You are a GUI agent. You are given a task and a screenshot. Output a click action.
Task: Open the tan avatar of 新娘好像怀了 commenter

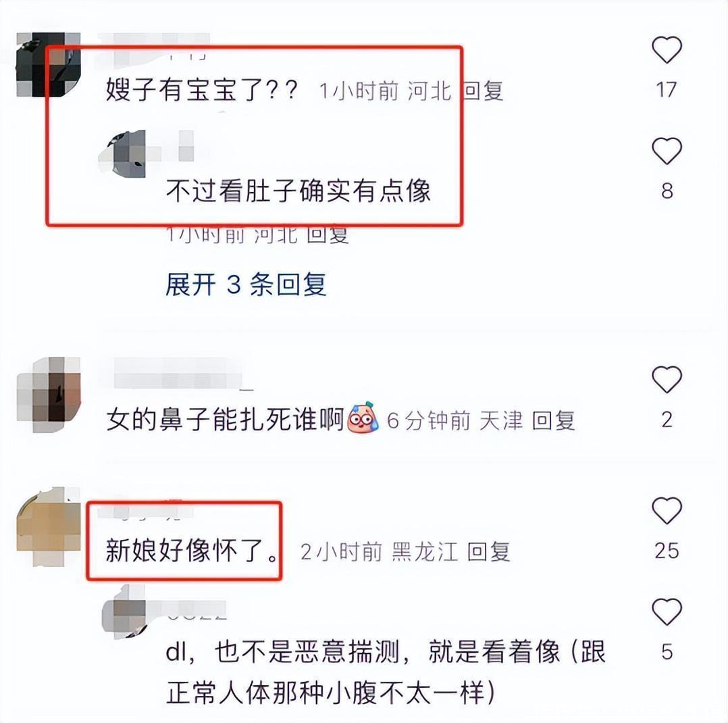coord(49,526)
